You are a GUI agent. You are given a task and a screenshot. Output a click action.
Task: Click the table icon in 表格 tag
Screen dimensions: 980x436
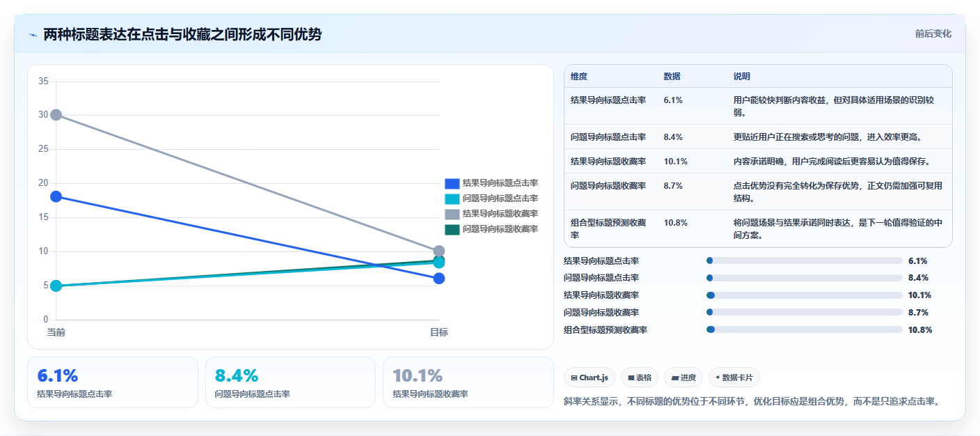[631, 377]
